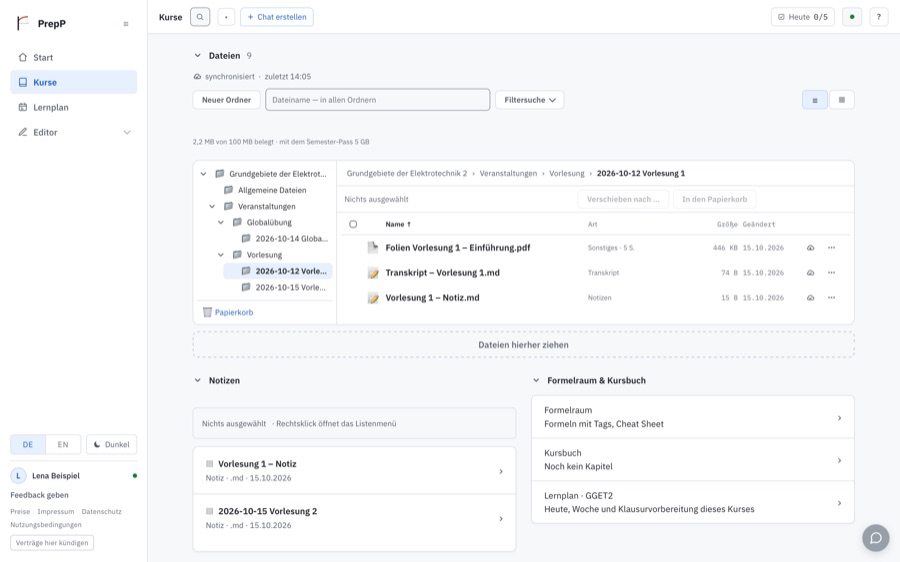Open the Filtersuche dropdown
Image resolution: width=900 pixels, height=562 pixels.
529,100
